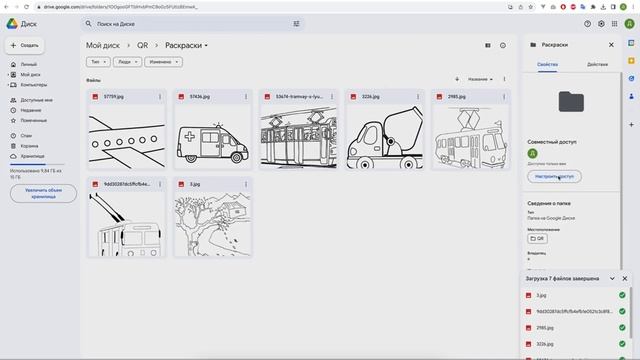Select the cement mixer thumbnail 3226.jpg
The image size is (640, 360).
pyautogui.click(x=385, y=136)
